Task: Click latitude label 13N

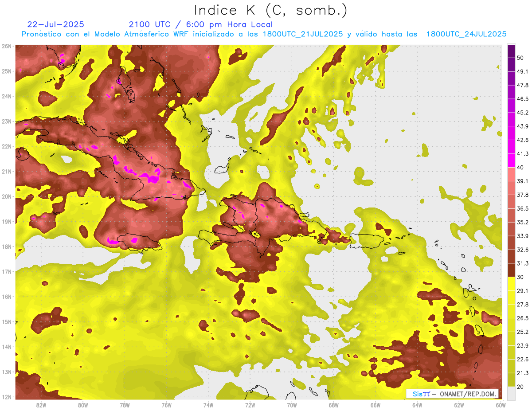Action: click(7, 372)
